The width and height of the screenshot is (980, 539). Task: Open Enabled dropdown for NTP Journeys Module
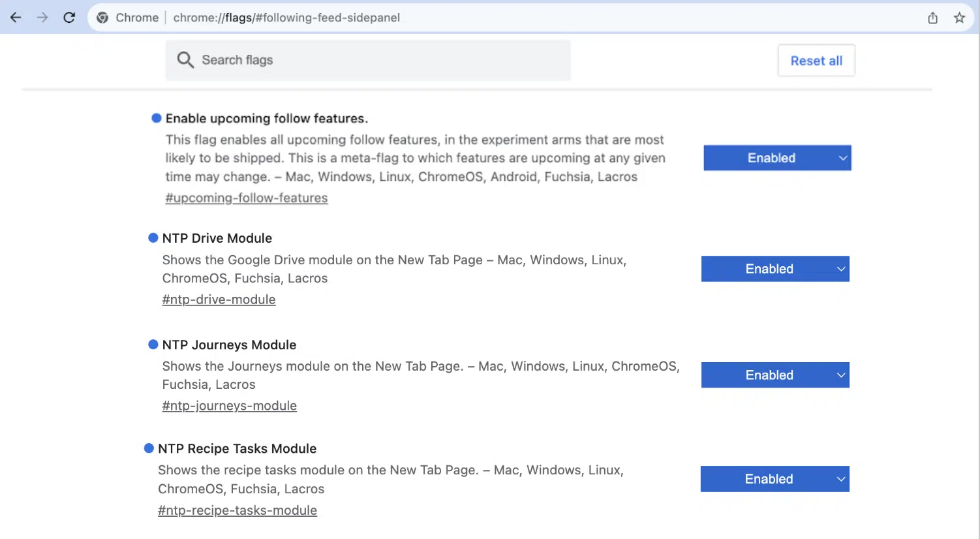775,375
